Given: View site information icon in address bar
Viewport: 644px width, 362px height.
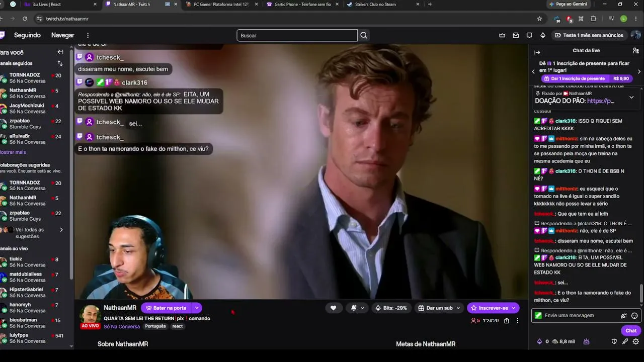Looking at the screenshot, I should (39, 19).
